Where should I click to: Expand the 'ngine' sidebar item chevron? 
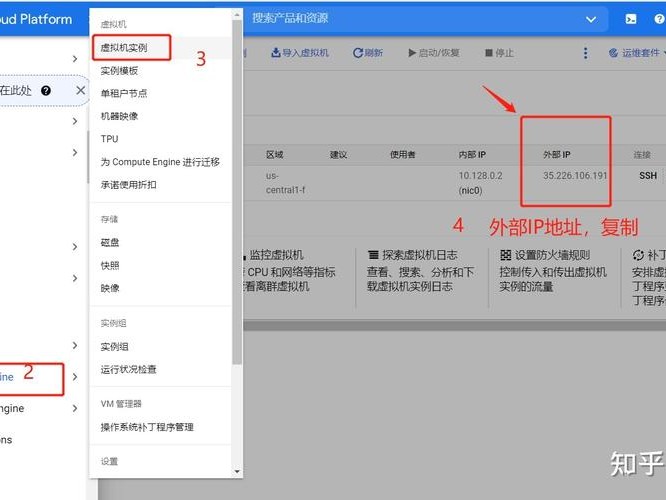click(x=75, y=409)
